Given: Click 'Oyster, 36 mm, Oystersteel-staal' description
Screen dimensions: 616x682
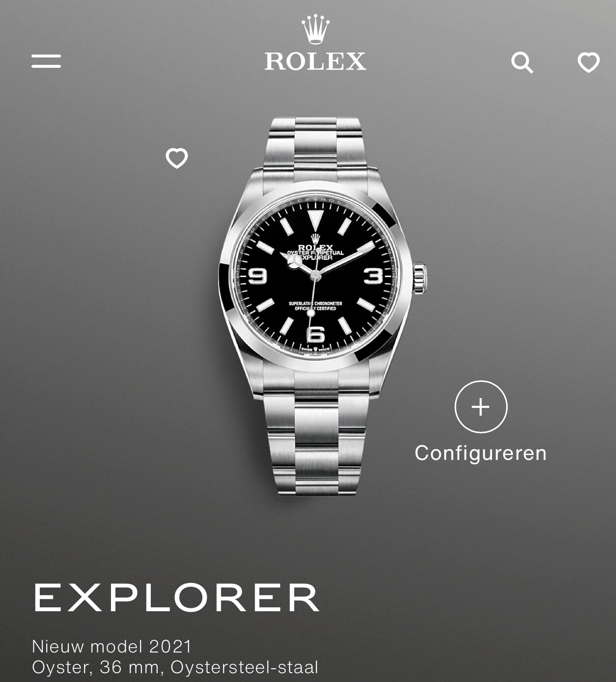Looking at the screenshot, I should [x=175, y=667].
